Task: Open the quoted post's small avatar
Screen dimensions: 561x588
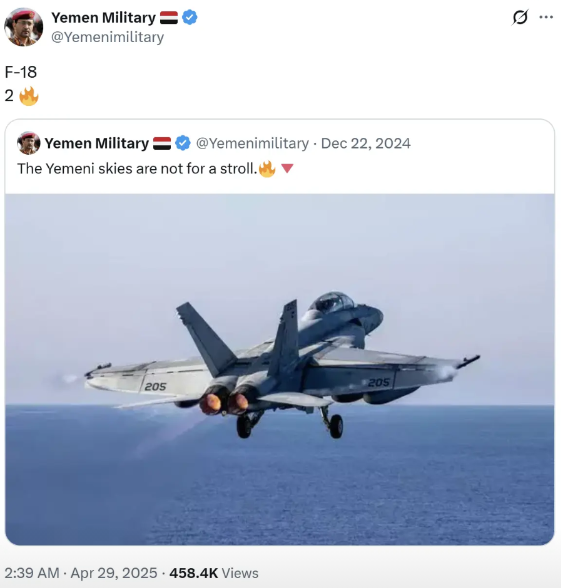Action: coord(28,143)
